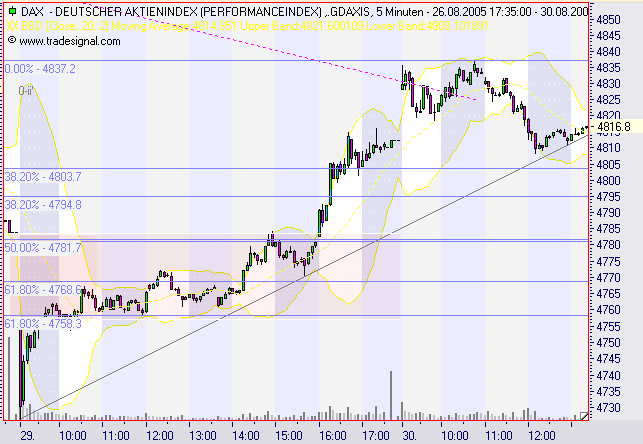Click the 0-ii wave label

point(25,91)
